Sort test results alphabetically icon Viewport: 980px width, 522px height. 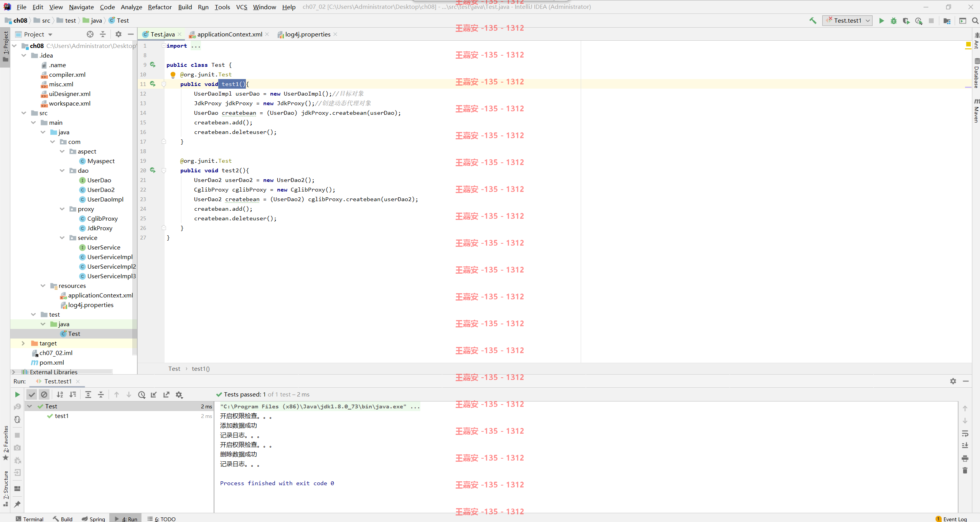[60, 395]
